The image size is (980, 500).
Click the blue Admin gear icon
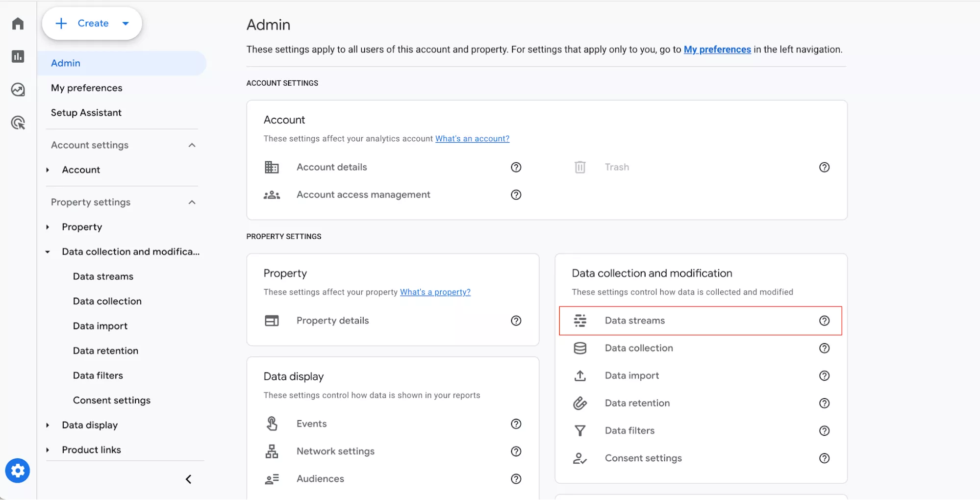pos(18,471)
